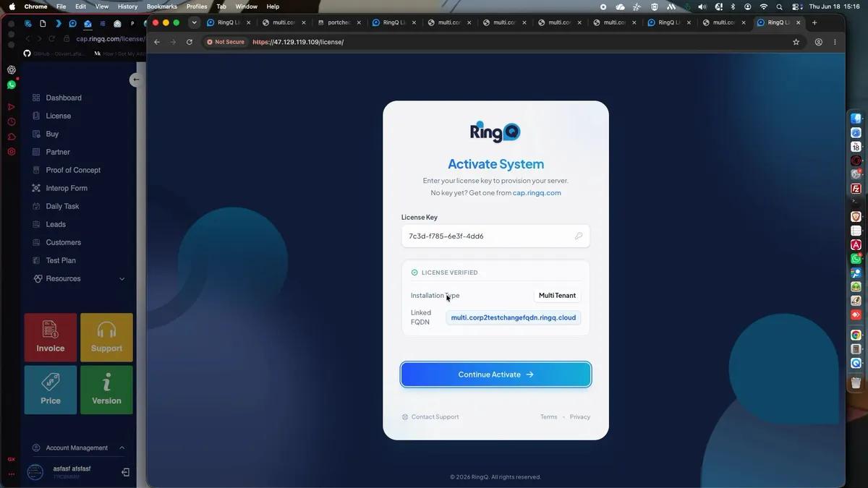The image size is (868, 488).
Task: Click the License Key input field
Action: click(495, 236)
